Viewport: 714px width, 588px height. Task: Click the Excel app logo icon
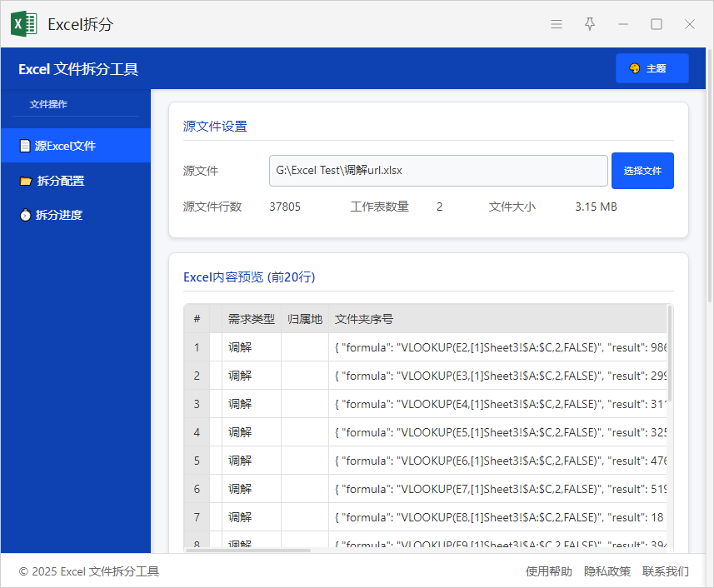23,23
